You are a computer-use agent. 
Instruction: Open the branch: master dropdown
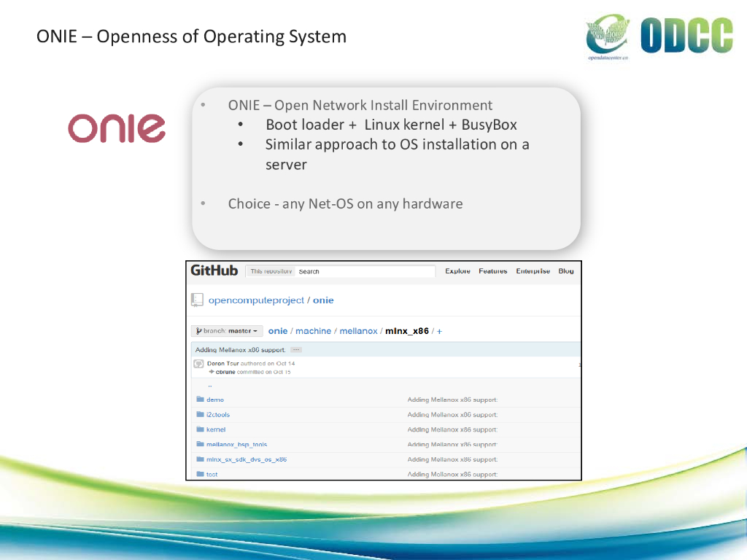pos(227,331)
